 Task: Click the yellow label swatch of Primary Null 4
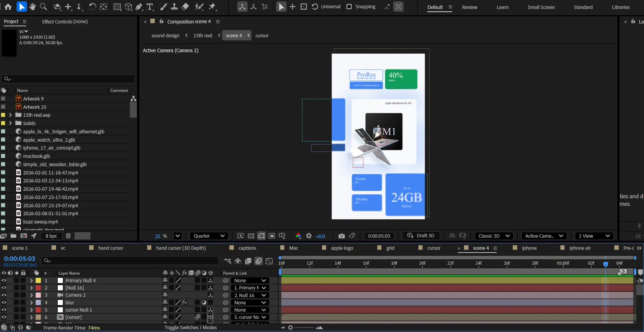[x=38, y=281]
